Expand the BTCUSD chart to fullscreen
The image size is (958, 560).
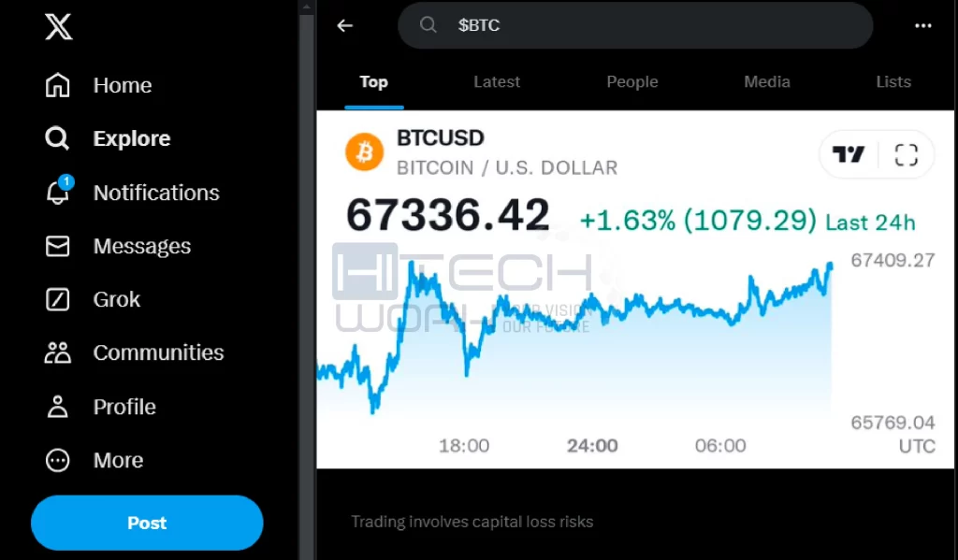pos(906,154)
